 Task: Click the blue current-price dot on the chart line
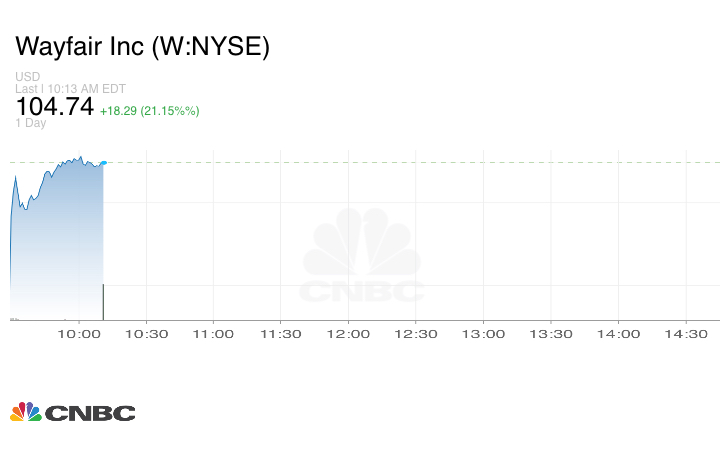103,162
